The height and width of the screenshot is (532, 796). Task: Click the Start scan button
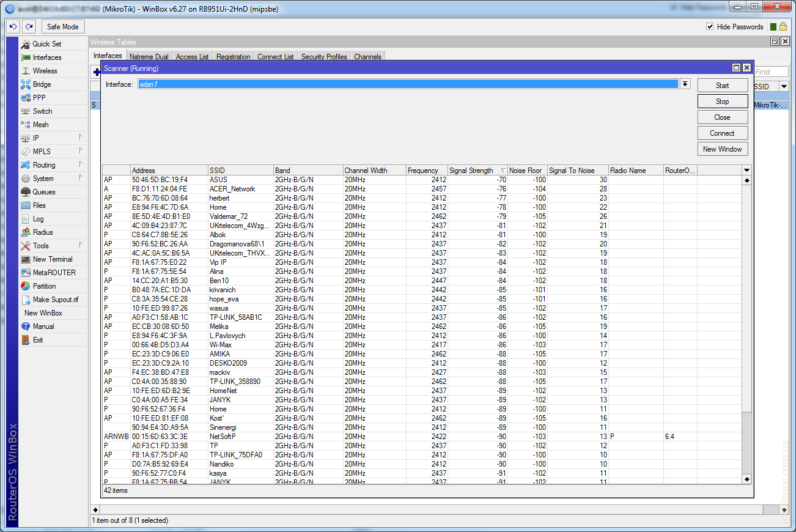coord(723,86)
